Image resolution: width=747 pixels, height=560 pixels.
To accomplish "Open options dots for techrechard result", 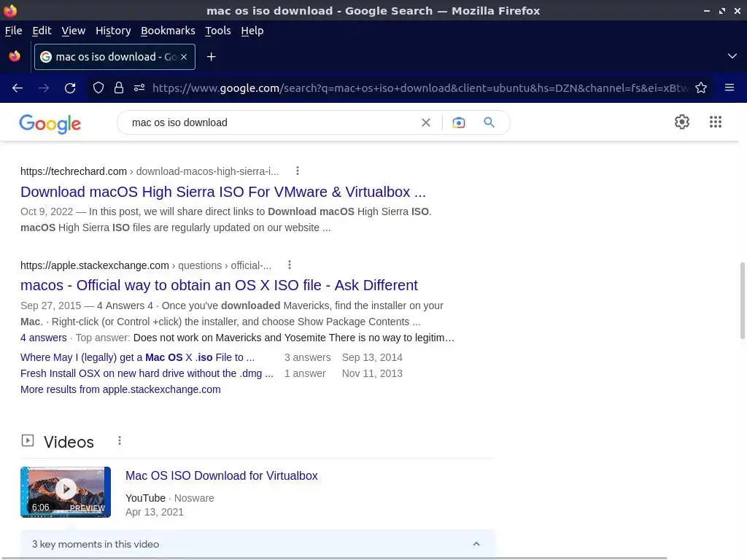I will pos(298,171).
